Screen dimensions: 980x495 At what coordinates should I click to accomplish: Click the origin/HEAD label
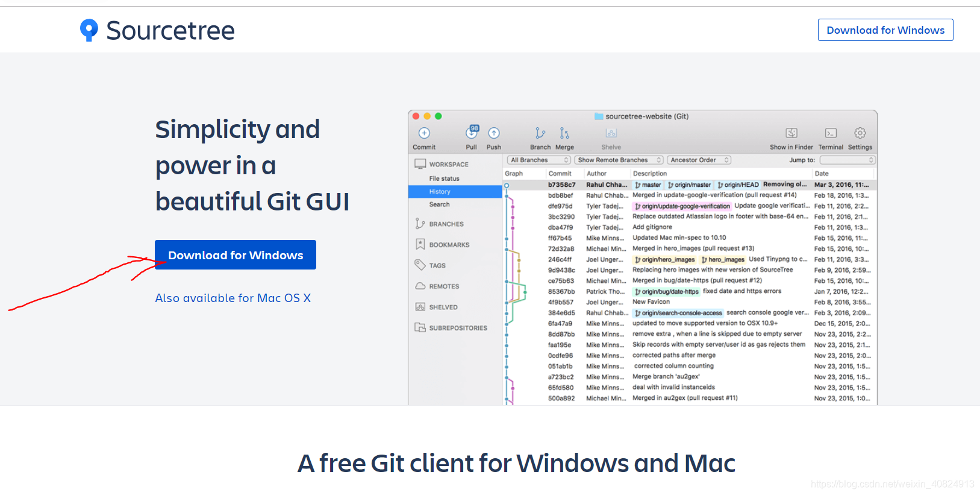[738, 185]
